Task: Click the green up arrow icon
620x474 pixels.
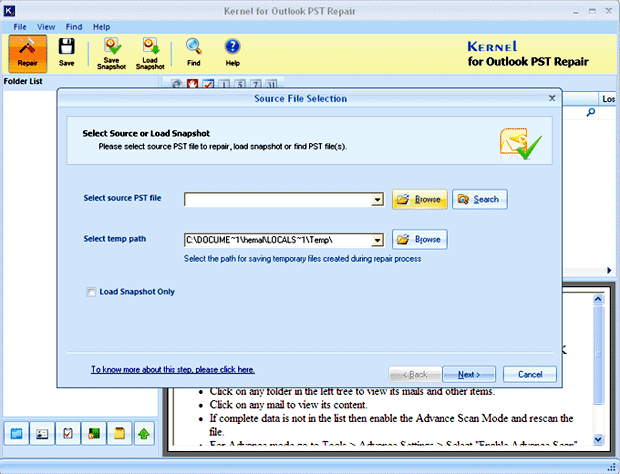Action: (x=144, y=434)
